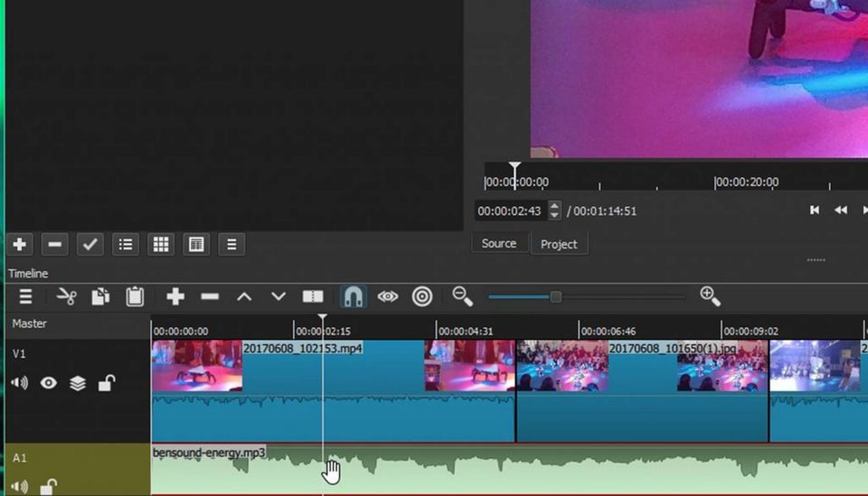This screenshot has height=496, width=868.
Task: Click the Ripple all tracks target icon
Action: (422, 296)
